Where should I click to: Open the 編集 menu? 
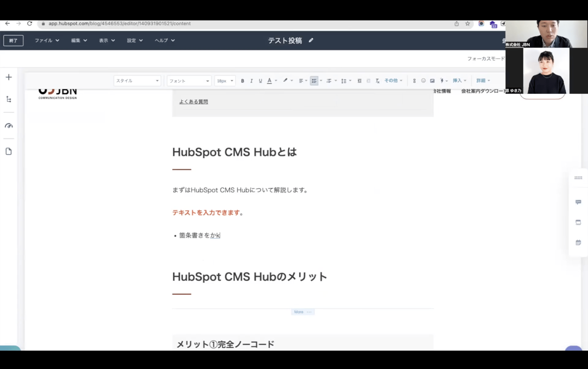pyautogui.click(x=79, y=40)
